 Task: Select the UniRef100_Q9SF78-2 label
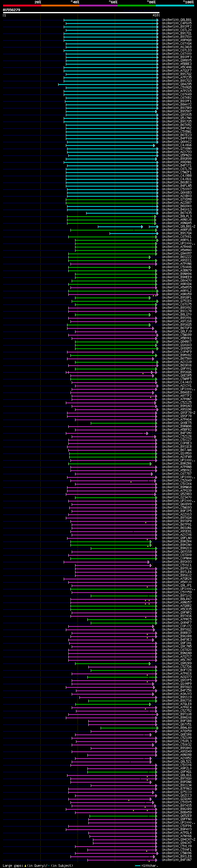[179, 413]
